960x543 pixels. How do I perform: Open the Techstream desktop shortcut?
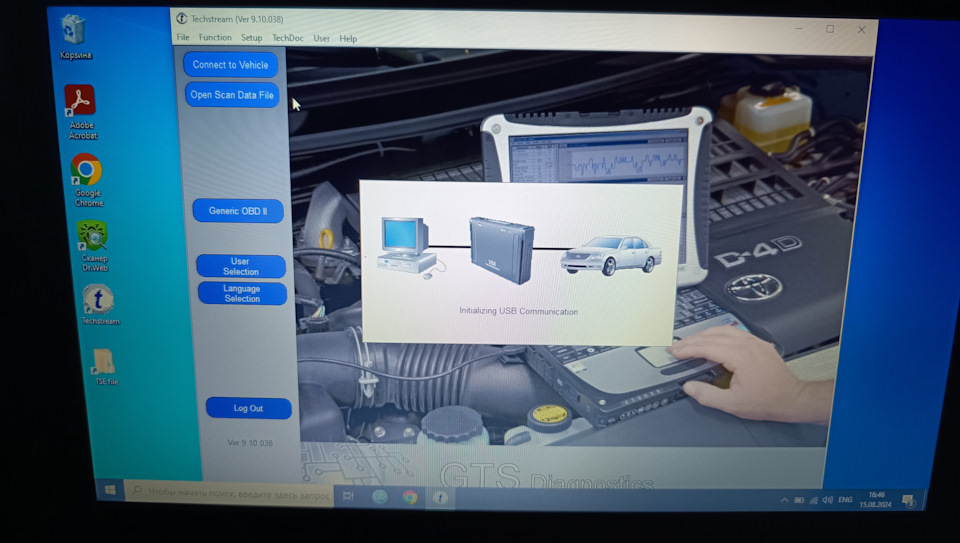tap(99, 304)
